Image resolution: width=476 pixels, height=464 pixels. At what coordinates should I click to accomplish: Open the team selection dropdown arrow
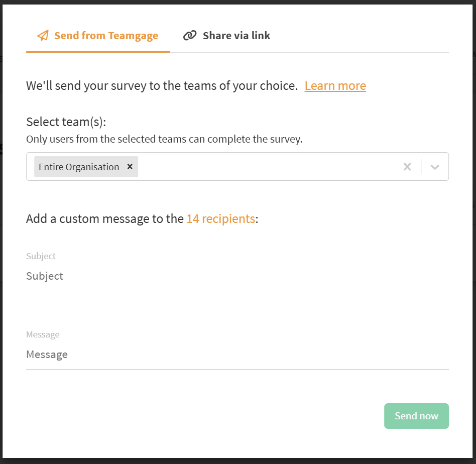[435, 167]
